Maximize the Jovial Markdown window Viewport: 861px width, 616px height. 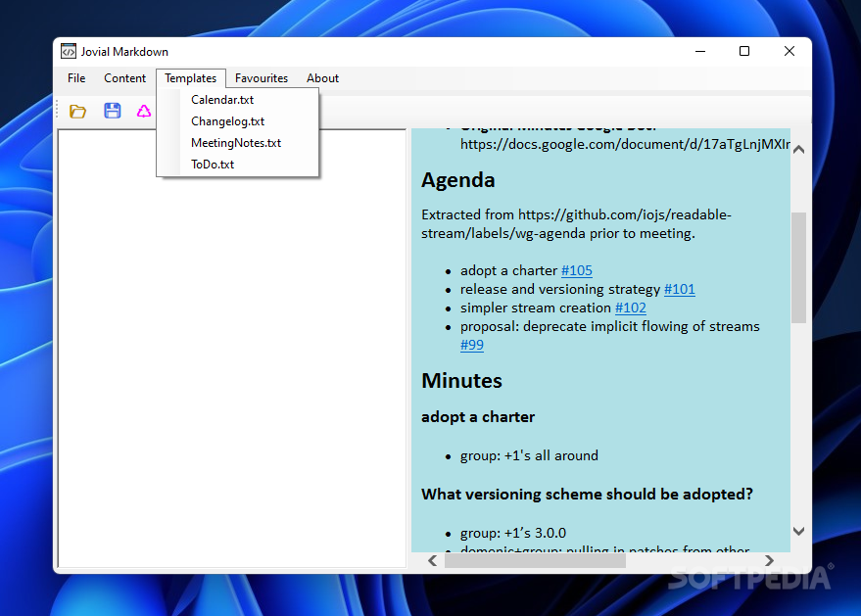pos(744,51)
